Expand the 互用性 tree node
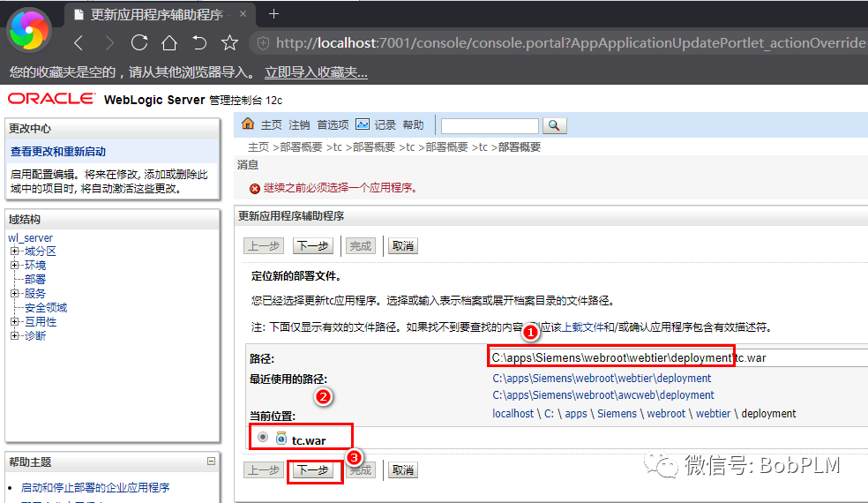This screenshot has width=868, height=503. pyautogui.click(x=15, y=321)
